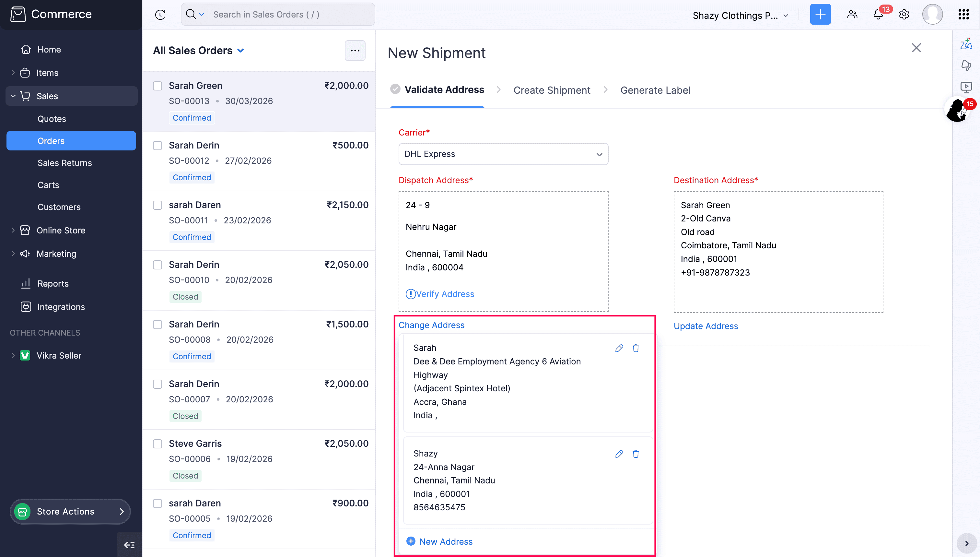Collapse the left sidebar
Screen dimensions: 980x557
click(129, 544)
